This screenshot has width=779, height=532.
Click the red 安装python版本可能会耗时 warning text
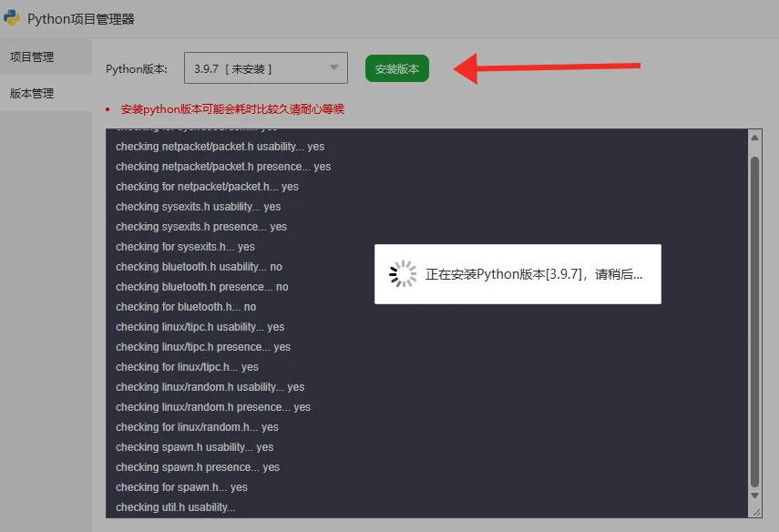point(232,109)
